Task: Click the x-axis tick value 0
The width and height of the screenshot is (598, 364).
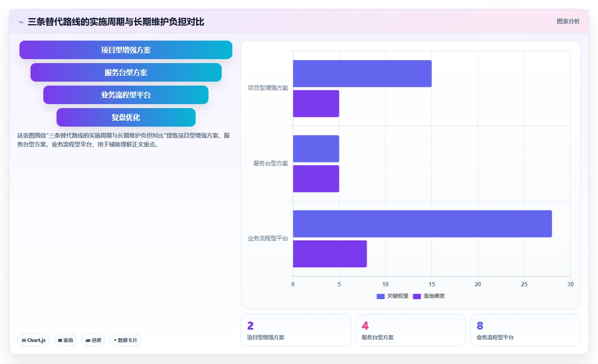Action: click(293, 285)
